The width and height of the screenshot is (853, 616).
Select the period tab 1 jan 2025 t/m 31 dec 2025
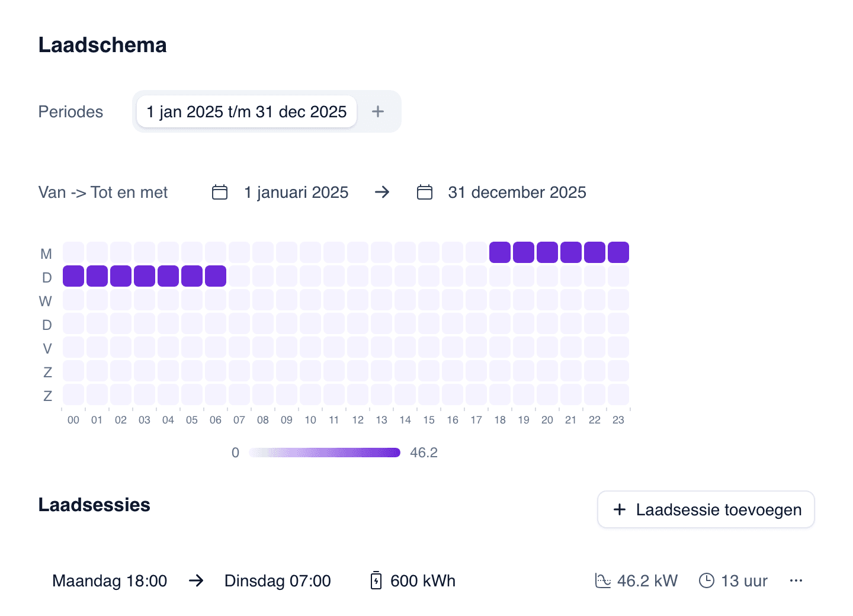[x=246, y=111]
